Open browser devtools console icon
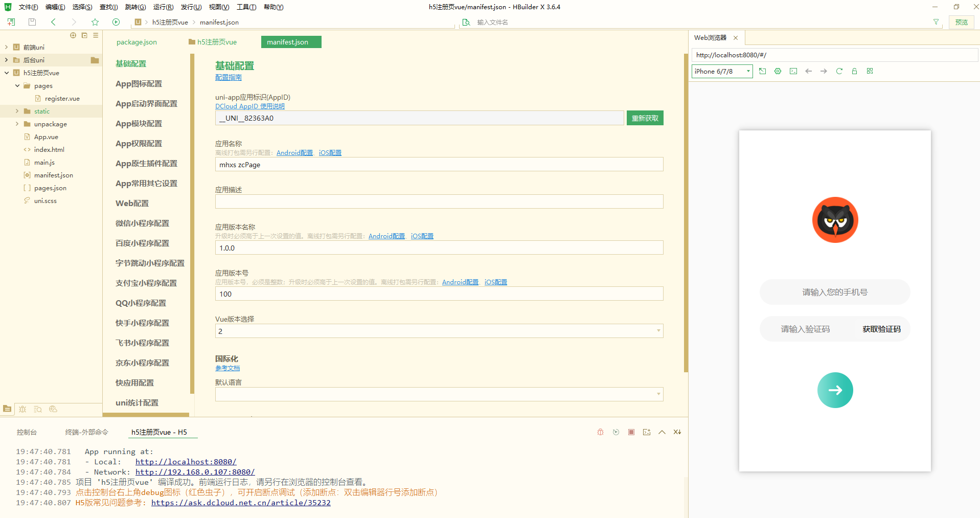This screenshot has width=980, height=518. point(793,71)
